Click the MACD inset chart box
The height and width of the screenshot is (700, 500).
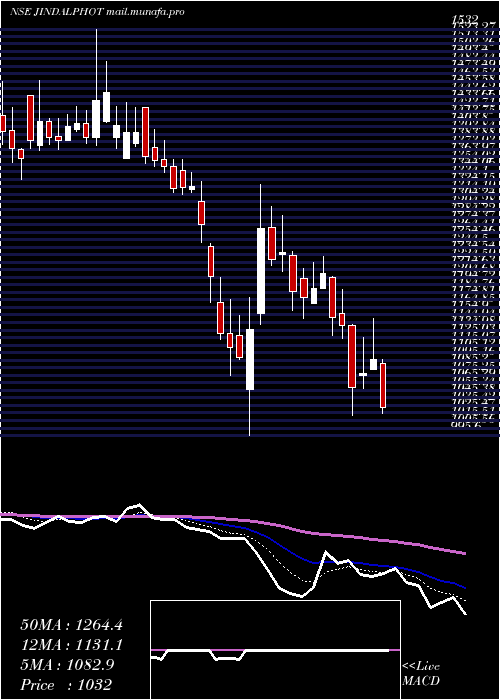tap(275, 650)
